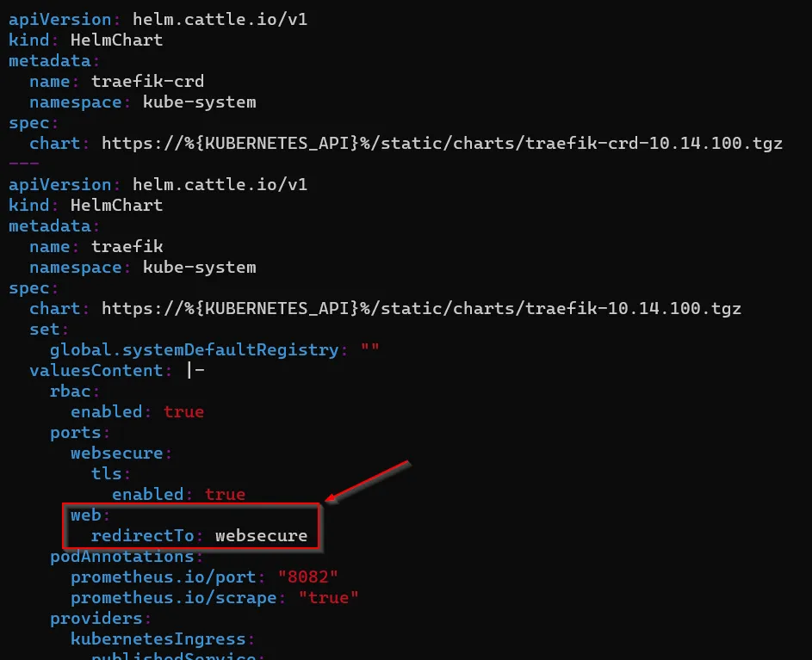Click the 'ports' key
812x660 pixels.
(x=76, y=433)
